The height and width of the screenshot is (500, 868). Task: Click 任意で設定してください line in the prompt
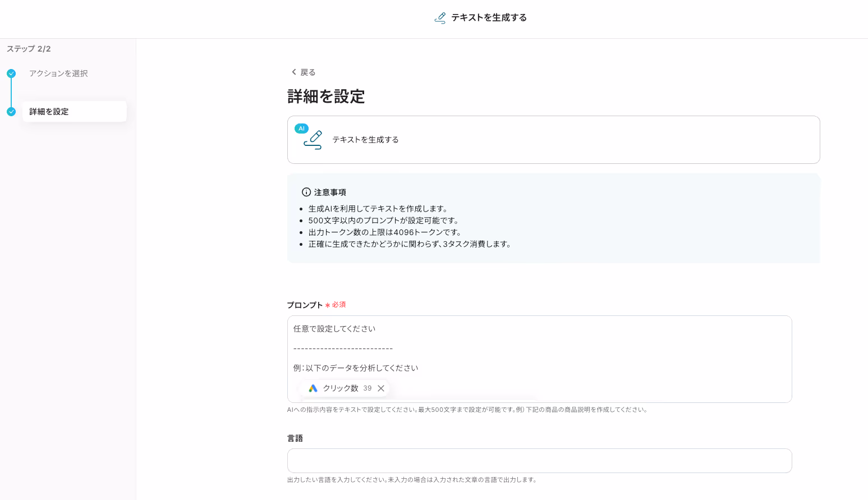click(334, 329)
